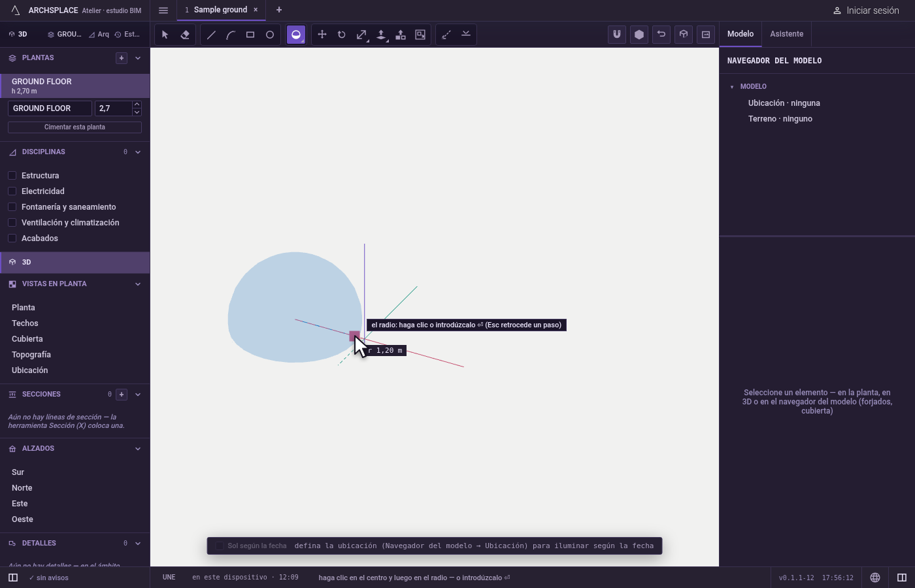
Task: Check the Electricidad checkbox
Action: click(x=12, y=191)
